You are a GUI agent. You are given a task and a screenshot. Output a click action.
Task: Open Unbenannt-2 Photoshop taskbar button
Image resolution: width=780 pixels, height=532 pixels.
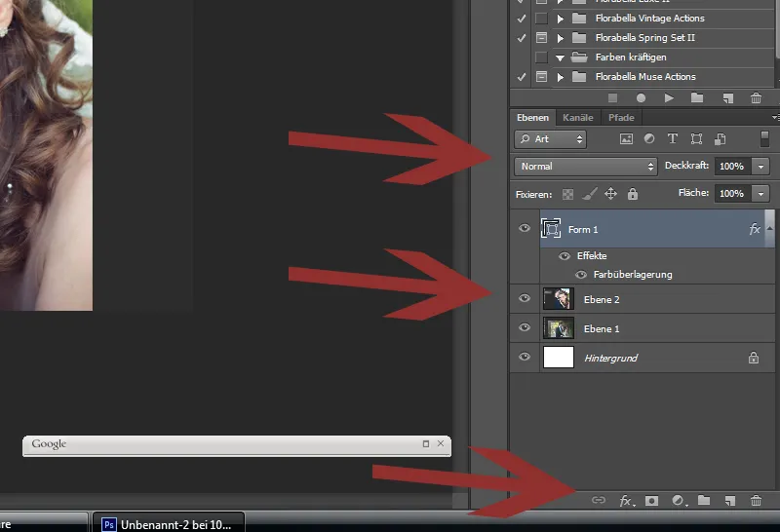168,523
